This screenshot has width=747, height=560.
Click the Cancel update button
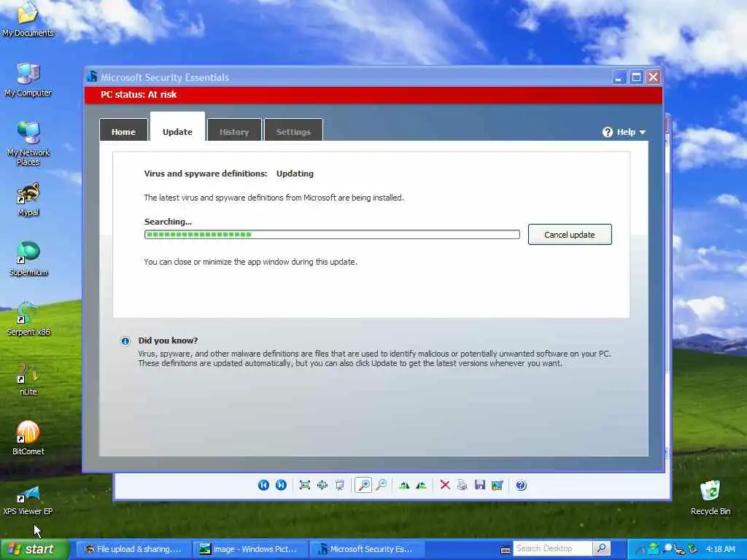click(570, 234)
